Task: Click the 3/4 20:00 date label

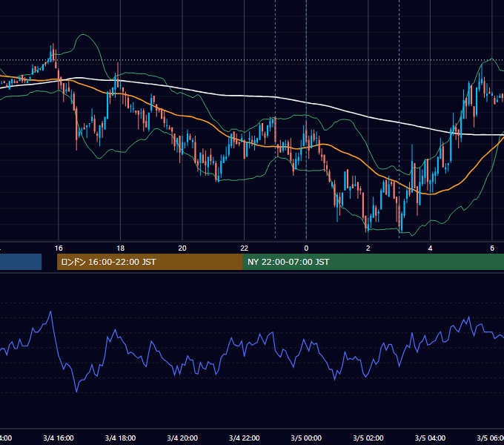Action: (x=182, y=438)
